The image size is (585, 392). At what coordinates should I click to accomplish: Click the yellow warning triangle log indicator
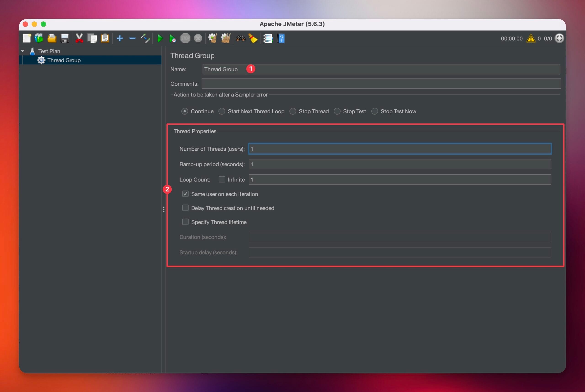click(x=531, y=39)
